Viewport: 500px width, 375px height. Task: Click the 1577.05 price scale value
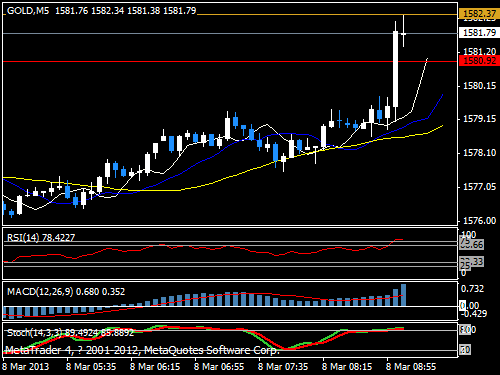click(x=480, y=187)
